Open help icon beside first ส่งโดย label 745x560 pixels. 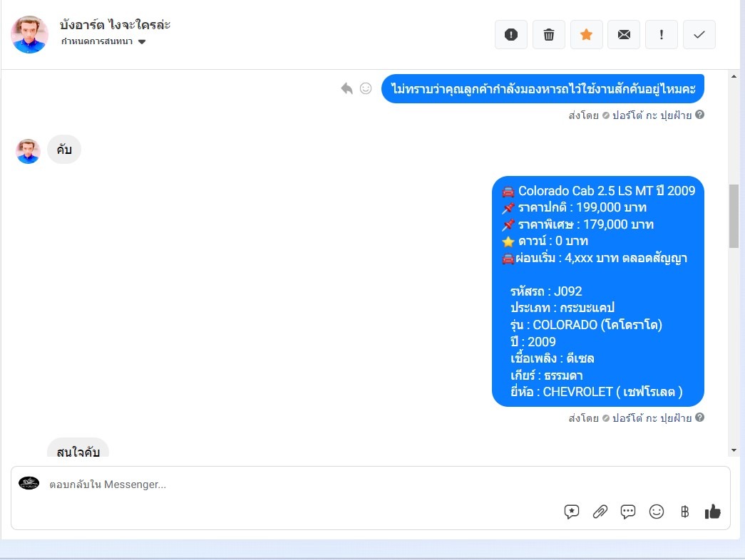pyautogui.click(x=699, y=115)
